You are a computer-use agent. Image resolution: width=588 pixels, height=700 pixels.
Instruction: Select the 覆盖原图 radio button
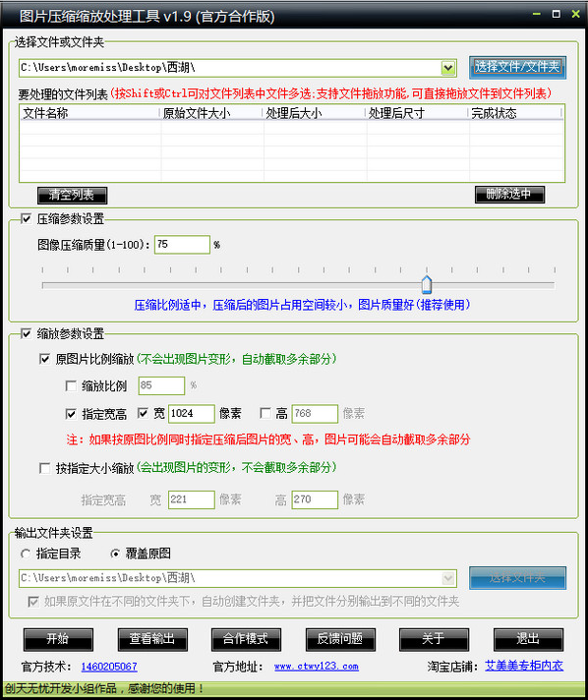[x=115, y=554]
